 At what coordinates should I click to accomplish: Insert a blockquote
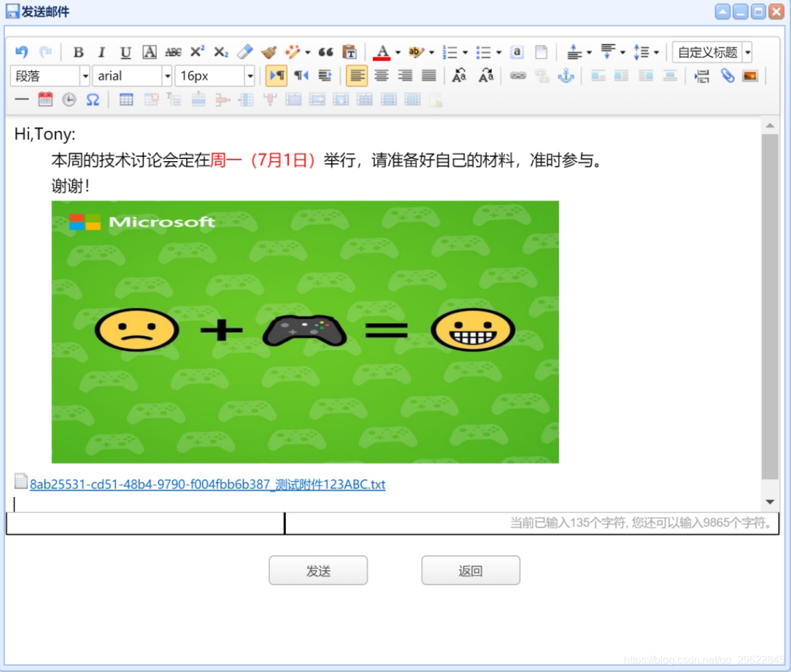point(326,52)
